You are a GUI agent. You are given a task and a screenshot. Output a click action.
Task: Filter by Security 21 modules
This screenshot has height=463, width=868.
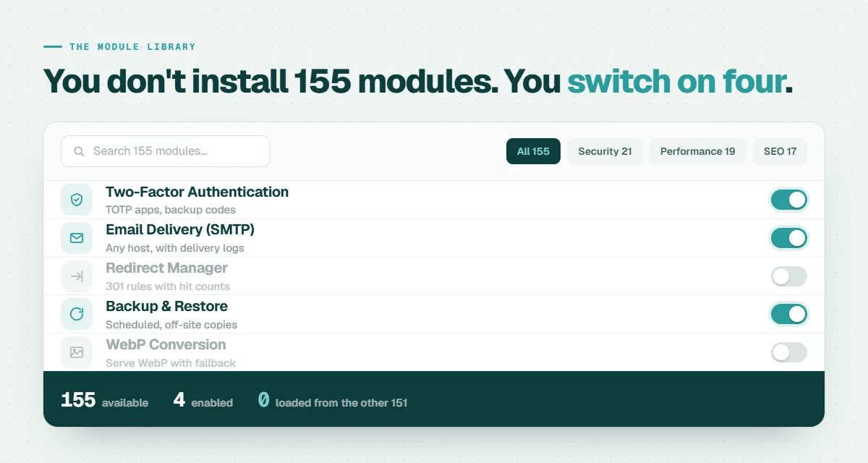(x=605, y=151)
